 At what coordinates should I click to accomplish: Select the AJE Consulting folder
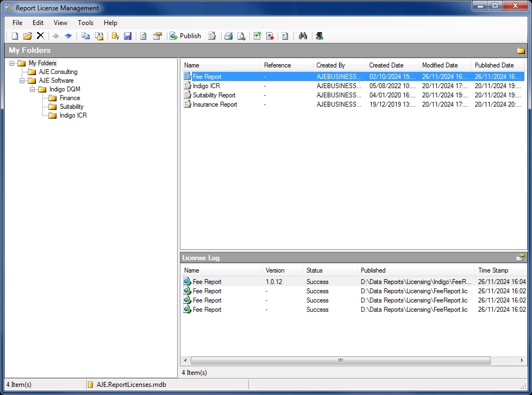coord(58,72)
